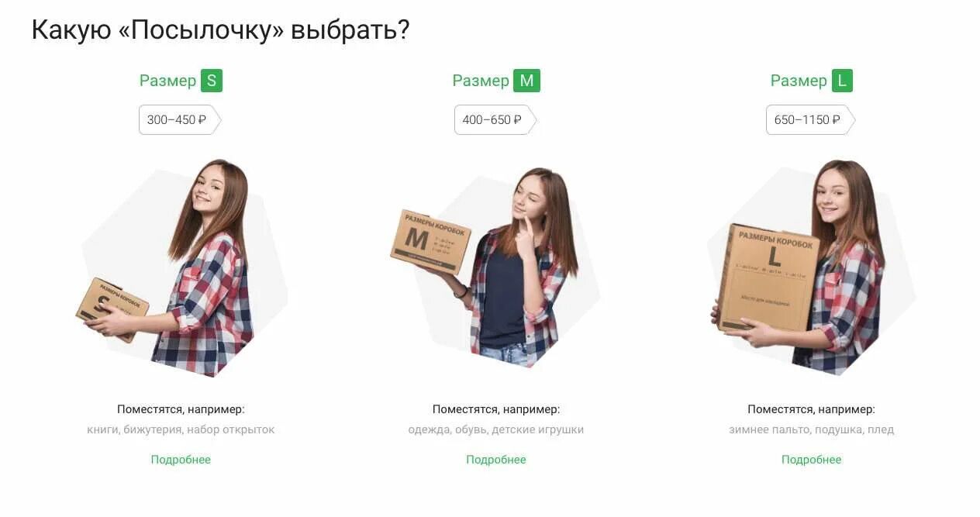Select the 300–450 ₽ price tag
The width and height of the screenshot is (980, 517).
click(180, 120)
